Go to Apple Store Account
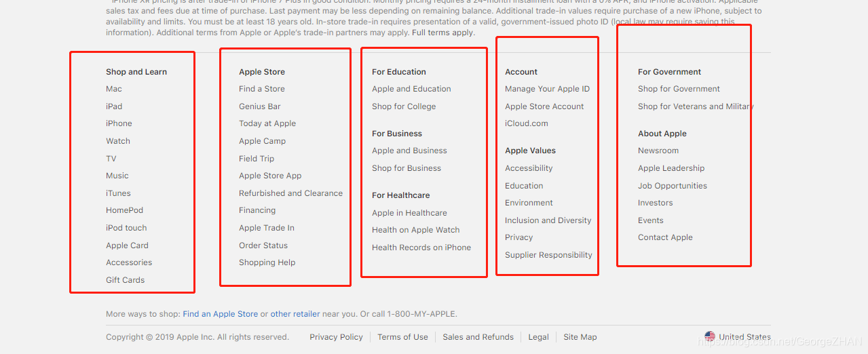 [x=544, y=106]
